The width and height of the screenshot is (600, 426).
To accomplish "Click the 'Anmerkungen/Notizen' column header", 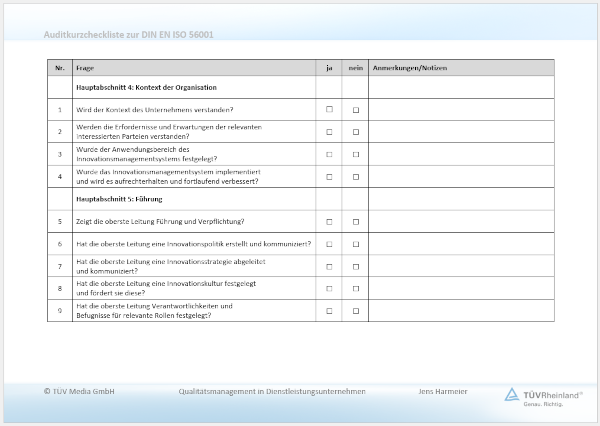I will point(410,68).
